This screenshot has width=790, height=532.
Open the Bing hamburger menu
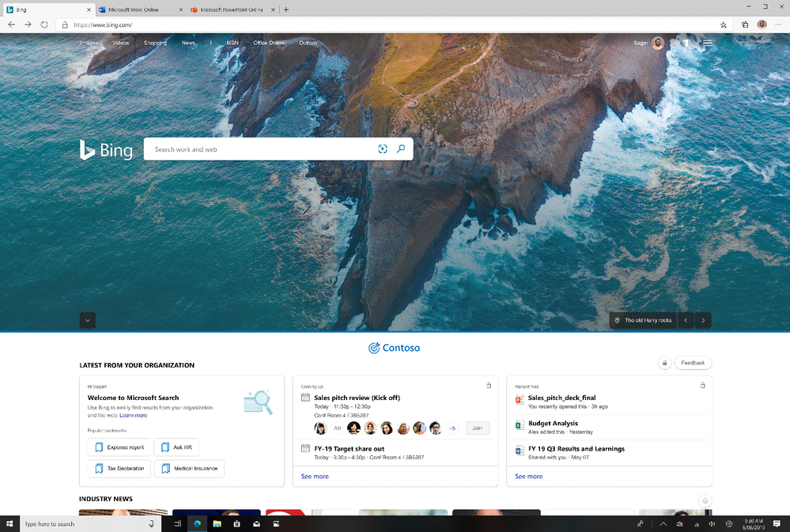pos(708,43)
